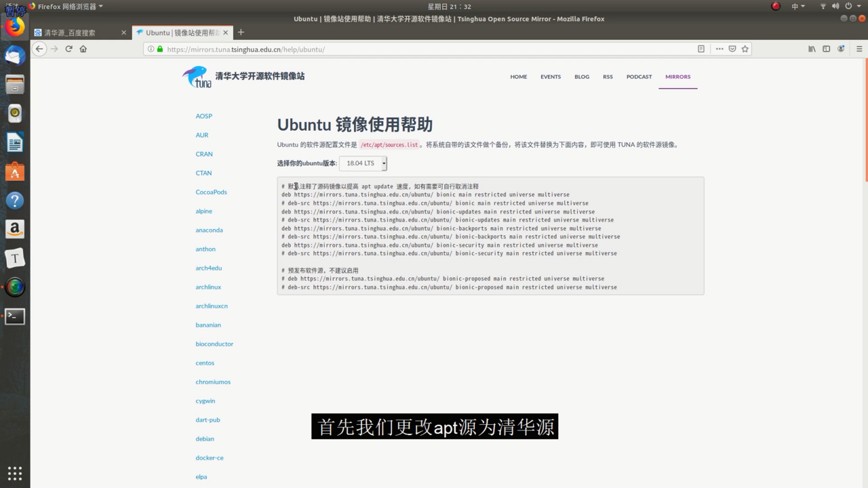Open the Firefox hamburger menu
868x488 pixels.
pyautogui.click(x=859, y=49)
